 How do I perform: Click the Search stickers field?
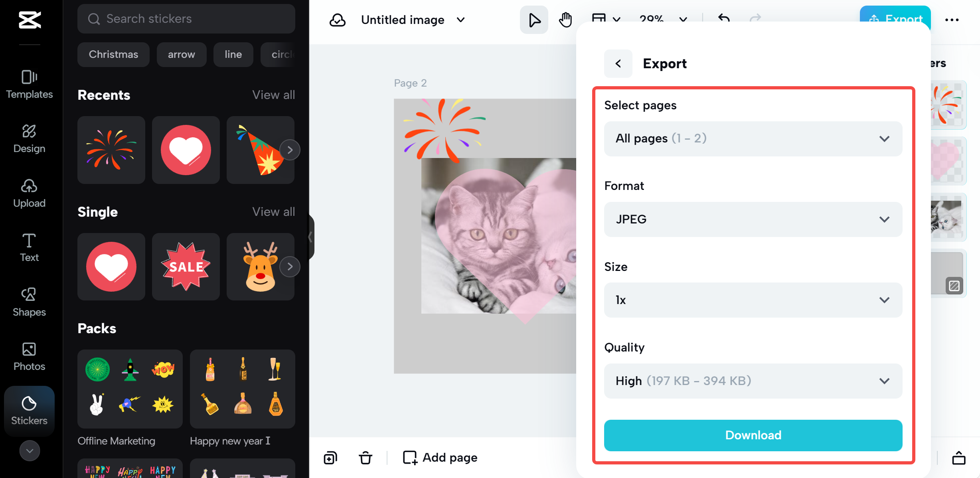click(x=186, y=19)
